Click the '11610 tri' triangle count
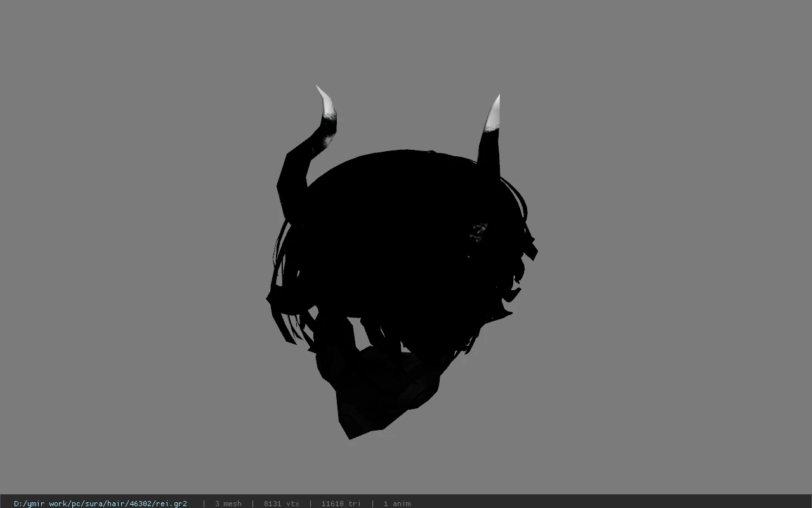The width and height of the screenshot is (812, 508). click(x=341, y=504)
